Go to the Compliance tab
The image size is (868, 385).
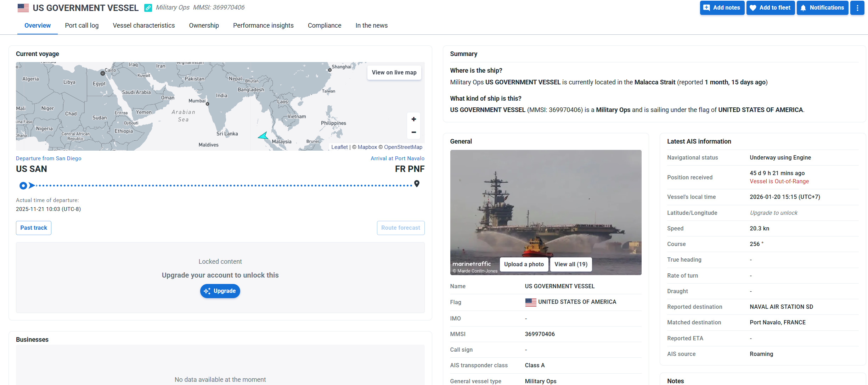324,26
